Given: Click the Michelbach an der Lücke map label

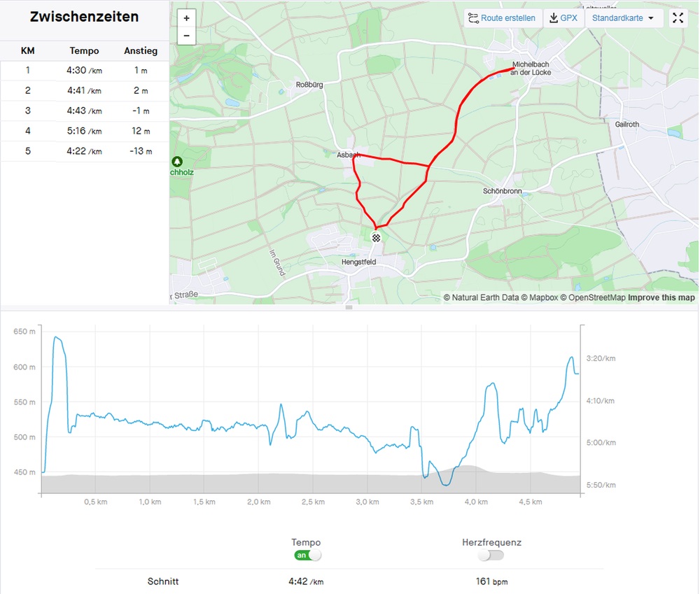Looking at the screenshot, I should (531, 69).
